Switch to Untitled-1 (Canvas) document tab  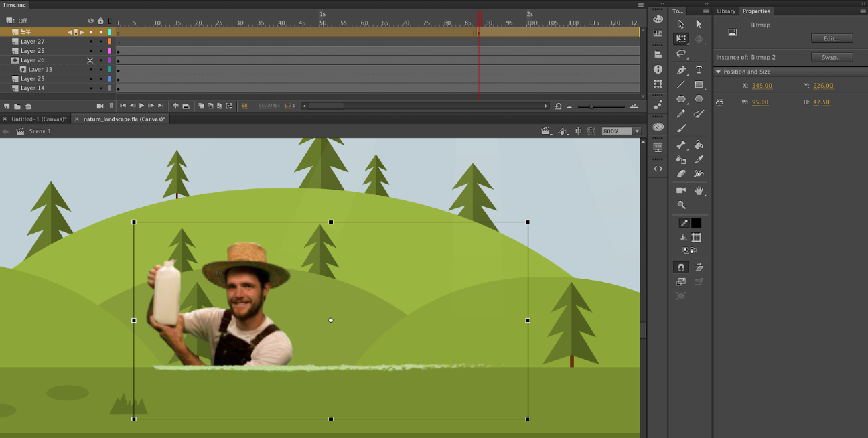click(x=39, y=119)
